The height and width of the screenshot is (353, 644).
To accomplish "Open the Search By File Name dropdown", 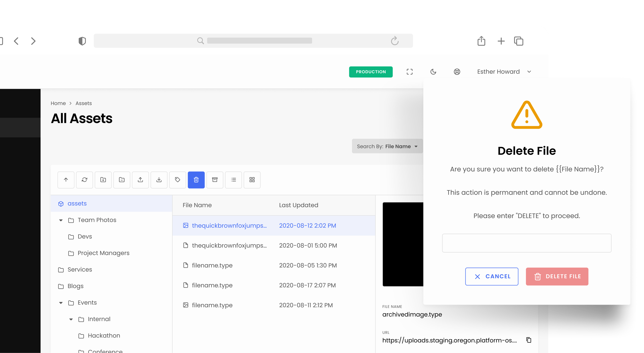I will 387,146.
